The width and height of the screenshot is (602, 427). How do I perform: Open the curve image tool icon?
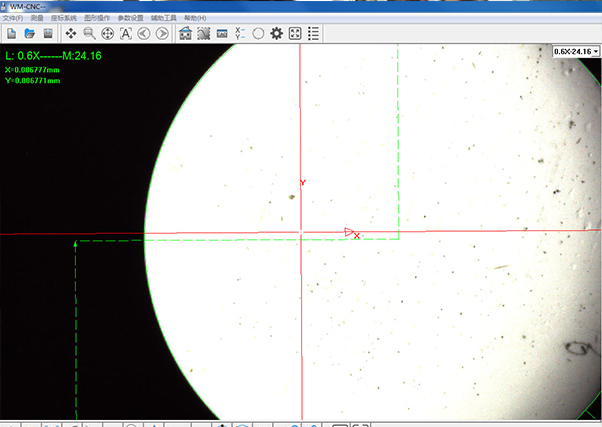[204, 34]
